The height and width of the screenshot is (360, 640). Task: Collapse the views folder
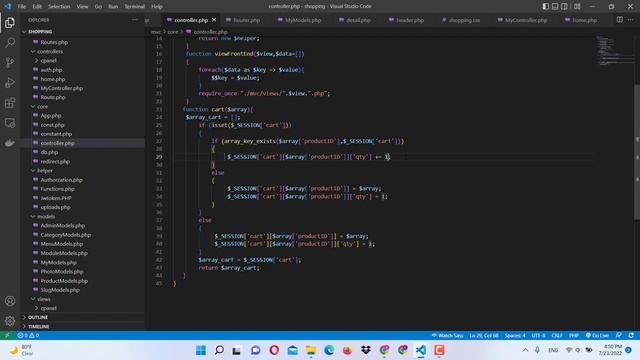click(x=44, y=299)
